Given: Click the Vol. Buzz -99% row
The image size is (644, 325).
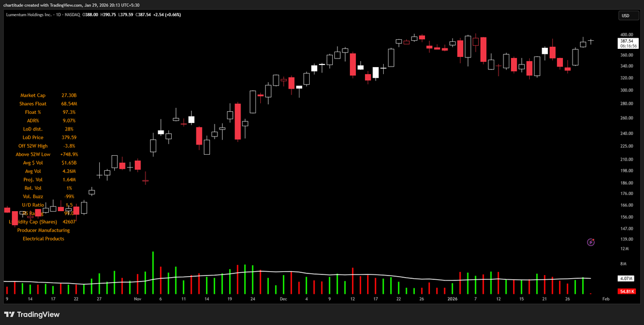Looking at the screenshot, I should coord(48,197).
